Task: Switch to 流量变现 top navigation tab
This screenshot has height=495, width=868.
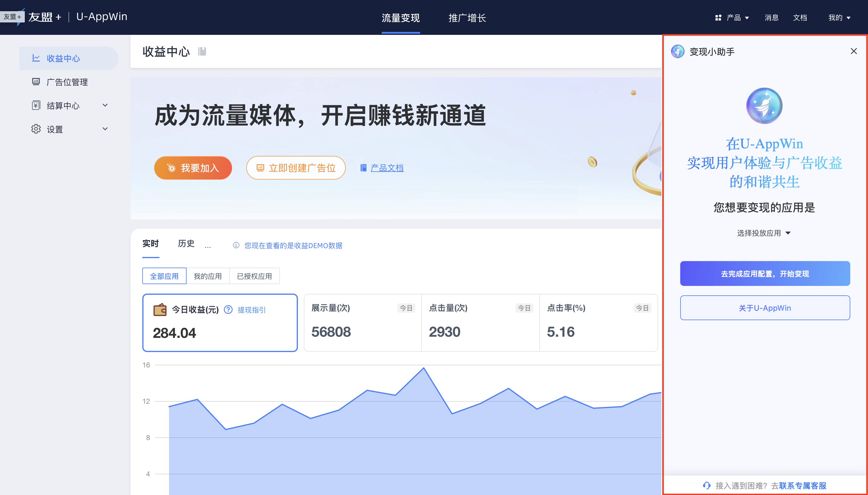Action: tap(401, 18)
